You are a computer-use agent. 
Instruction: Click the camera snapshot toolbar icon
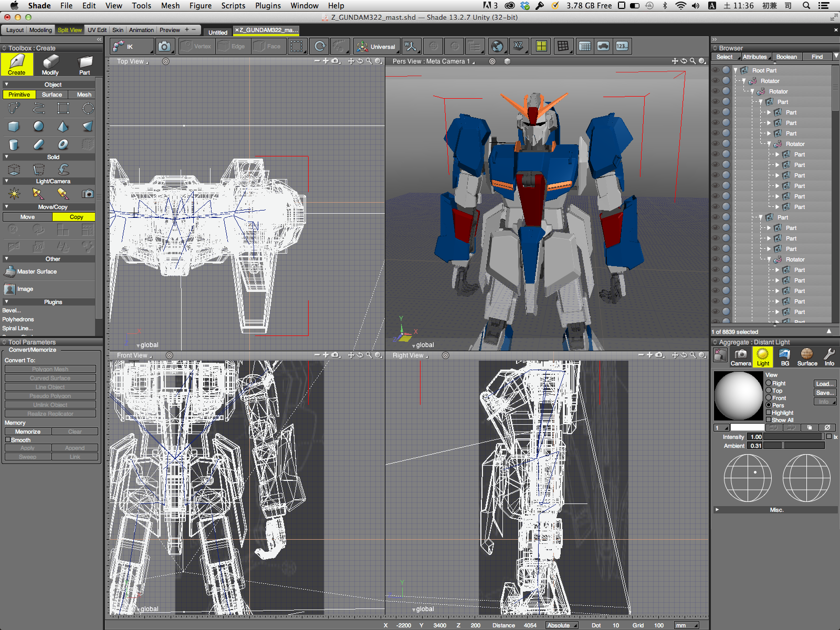click(164, 46)
